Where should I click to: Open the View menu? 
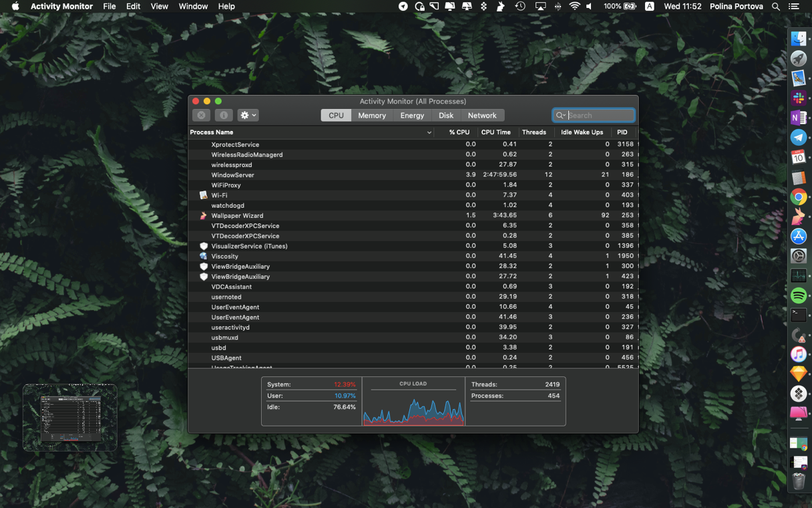[x=159, y=6]
